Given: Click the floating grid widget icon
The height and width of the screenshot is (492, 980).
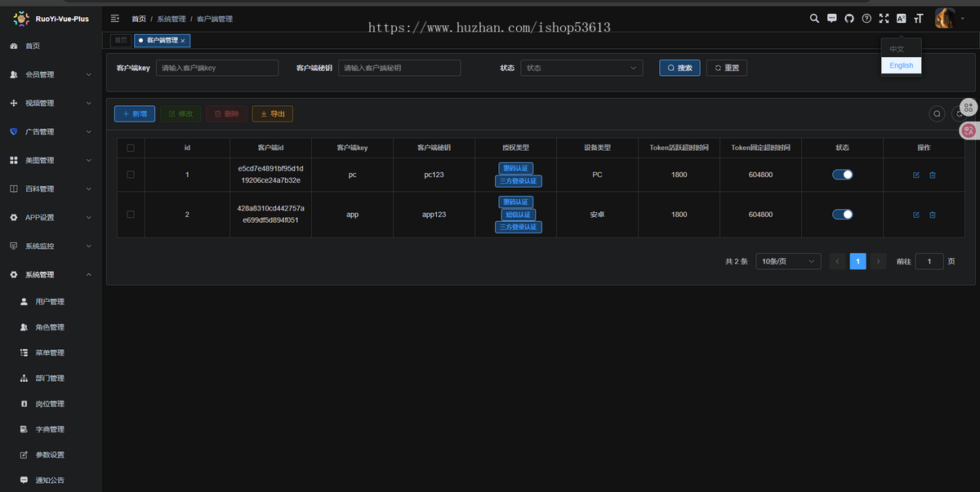Looking at the screenshot, I should pyautogui.click(x=969, y=107).
